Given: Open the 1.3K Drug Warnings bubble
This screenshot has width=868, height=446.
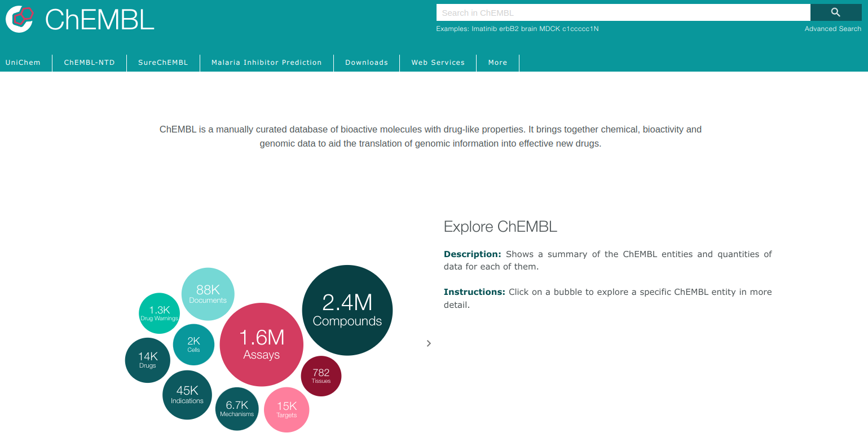Looking at the screenshot, I should (159, 313).
